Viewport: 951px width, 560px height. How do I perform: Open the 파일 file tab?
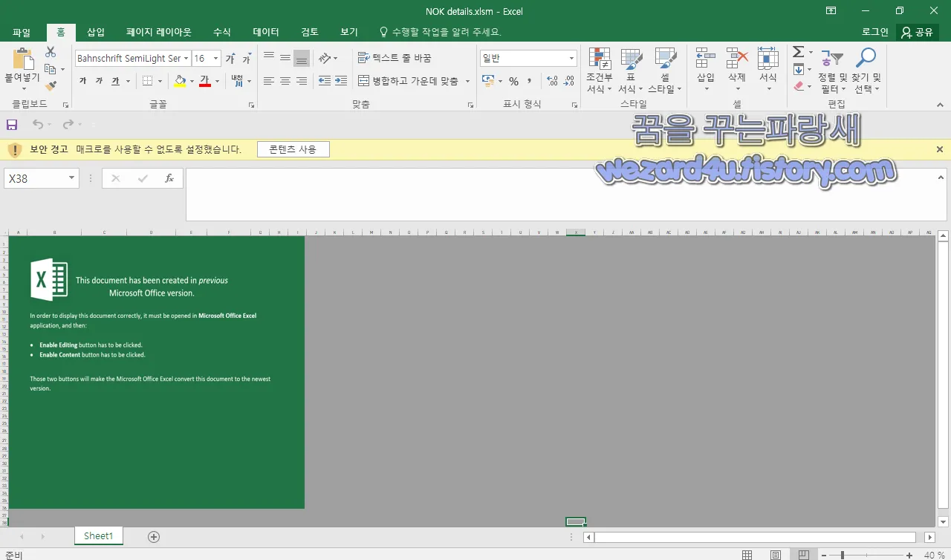pos(22,32)
